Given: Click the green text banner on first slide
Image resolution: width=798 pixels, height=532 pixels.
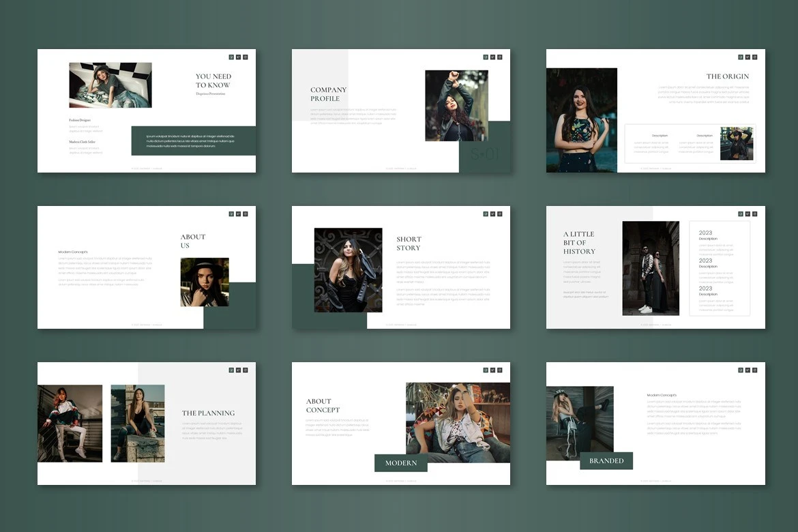Looking at the screenshot, I should (x=194, y=141).
